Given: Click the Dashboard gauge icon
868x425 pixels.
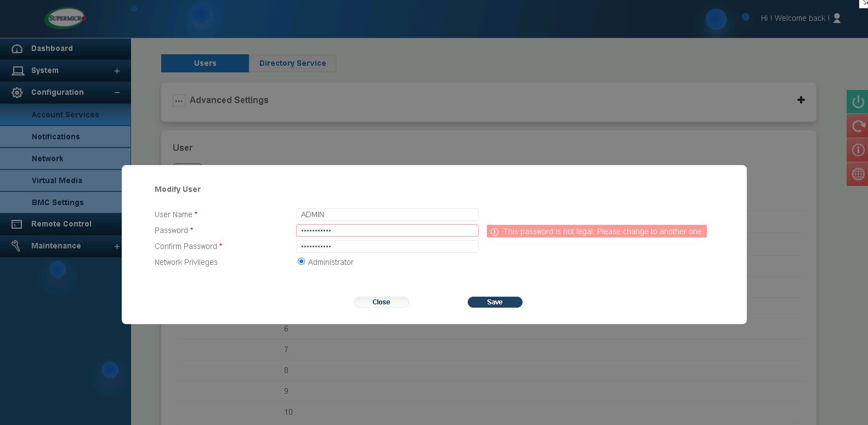Looking at the screenshot, I should pos(17,49).
